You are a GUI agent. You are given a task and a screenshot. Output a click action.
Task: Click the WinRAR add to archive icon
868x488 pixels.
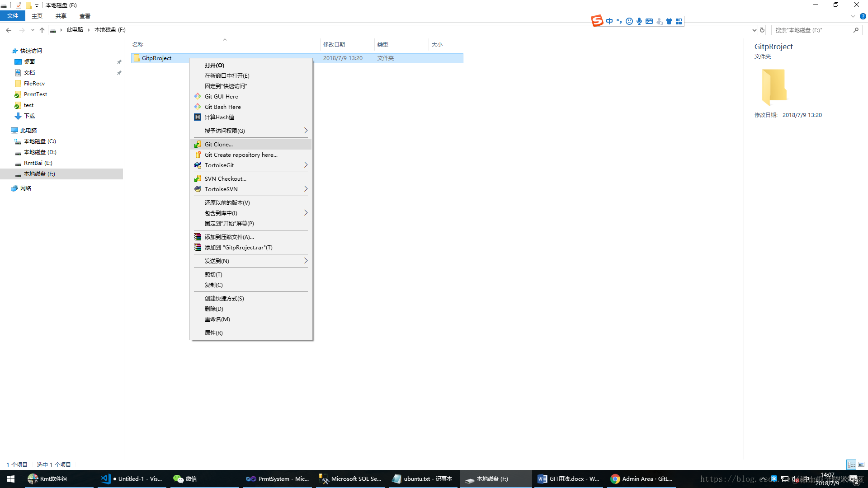(198, 237)
